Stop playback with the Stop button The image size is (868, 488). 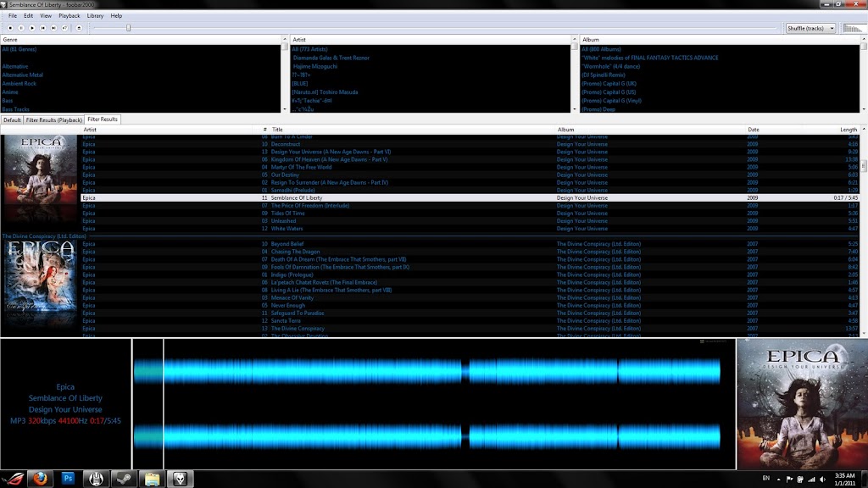click(x=10, y=28)
